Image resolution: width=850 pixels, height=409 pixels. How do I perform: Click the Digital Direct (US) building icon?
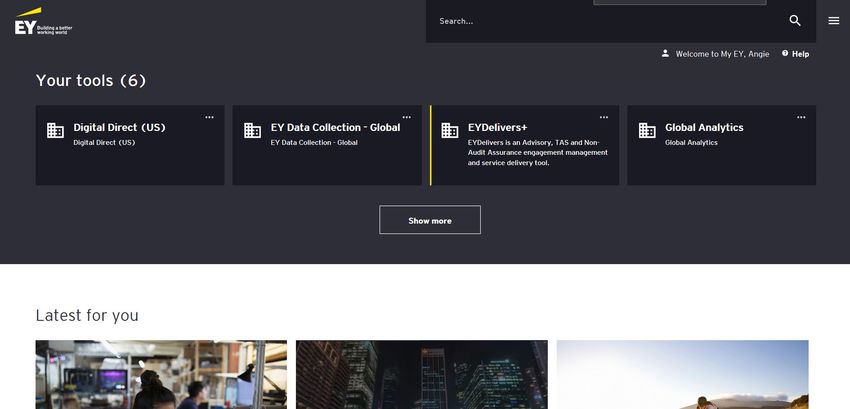pos(55,130)
